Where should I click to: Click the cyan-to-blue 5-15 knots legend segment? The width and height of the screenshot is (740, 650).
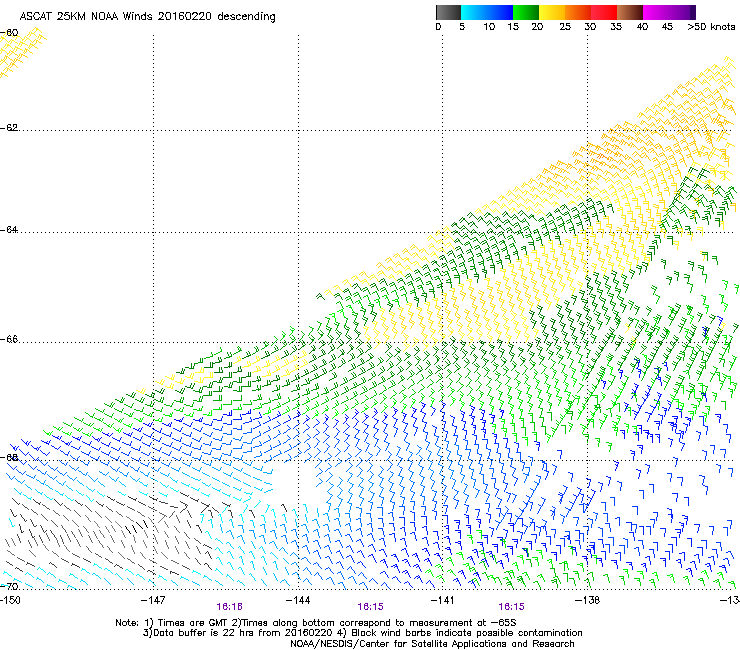point(487,12)
